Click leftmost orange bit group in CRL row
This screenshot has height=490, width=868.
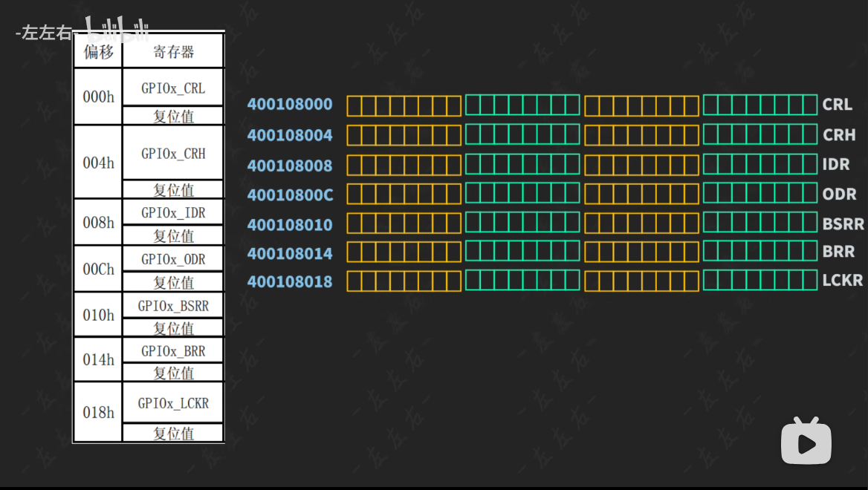404,105
